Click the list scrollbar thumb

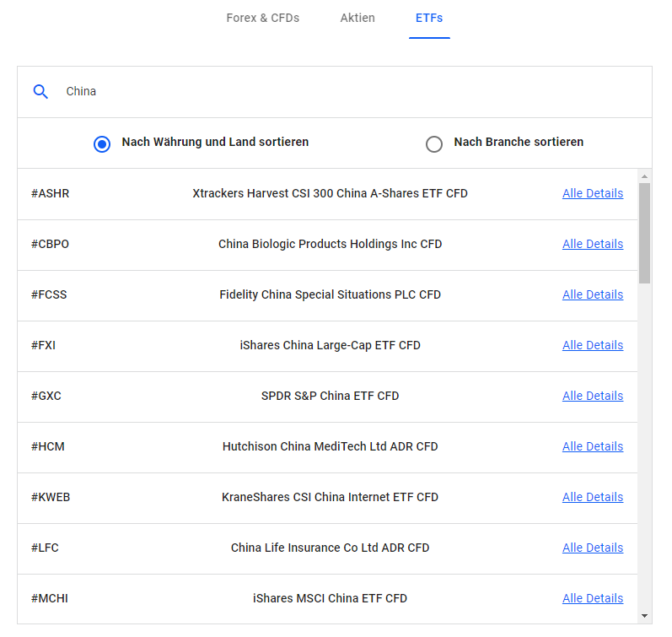click(644, 234)
